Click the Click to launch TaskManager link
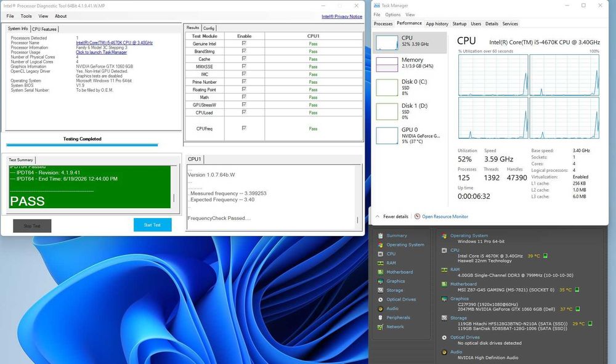Screen dimensions: 616x364 [x=102, y=52]
